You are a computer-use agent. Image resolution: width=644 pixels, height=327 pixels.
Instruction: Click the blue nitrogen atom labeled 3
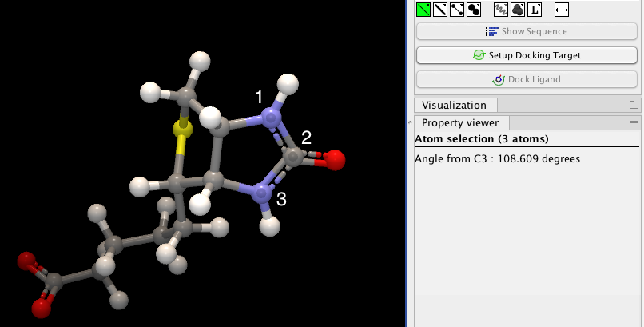coord(261,193)
